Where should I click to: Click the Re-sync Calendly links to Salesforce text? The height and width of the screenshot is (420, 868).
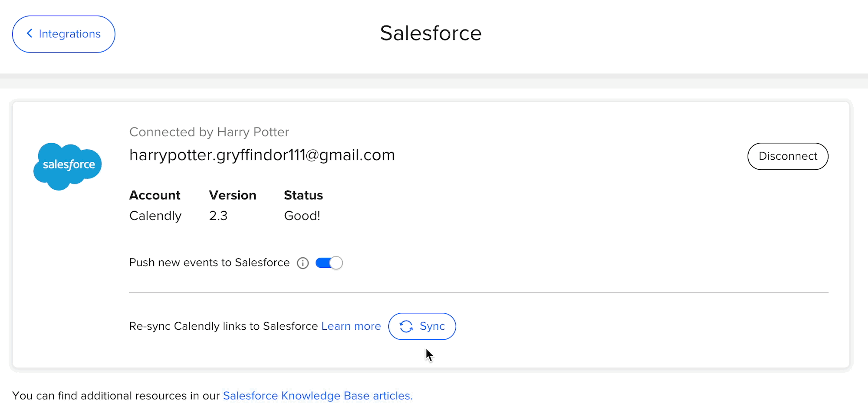(224, 326)
